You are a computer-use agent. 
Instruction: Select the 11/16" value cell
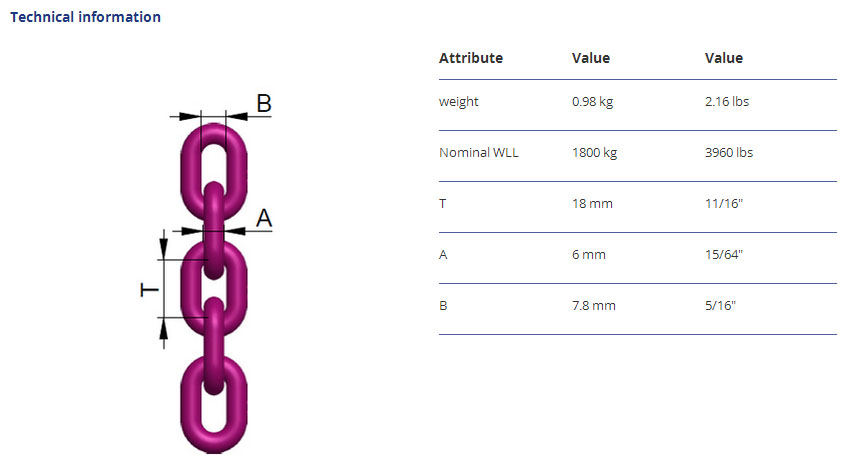tap(723, 204)
